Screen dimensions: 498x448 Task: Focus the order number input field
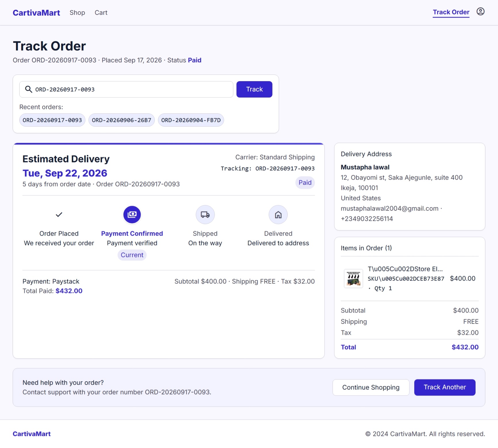click(126, 89)
